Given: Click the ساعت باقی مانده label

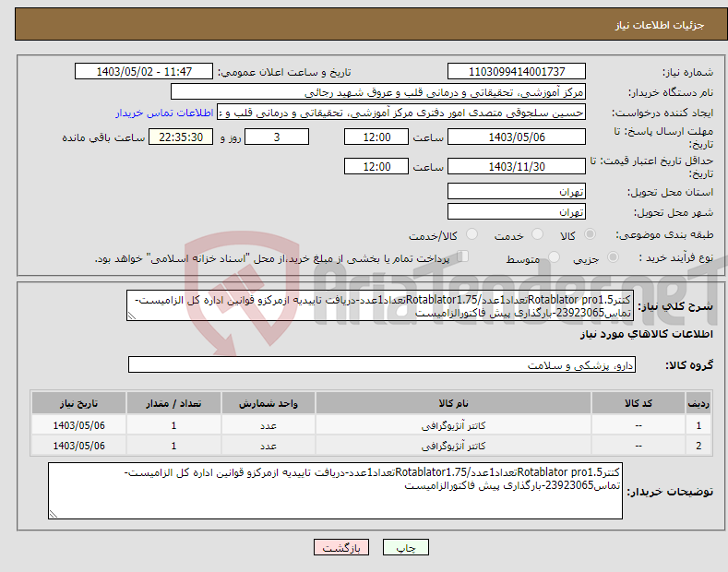Looking at the screenshot, I should (103, 137).
